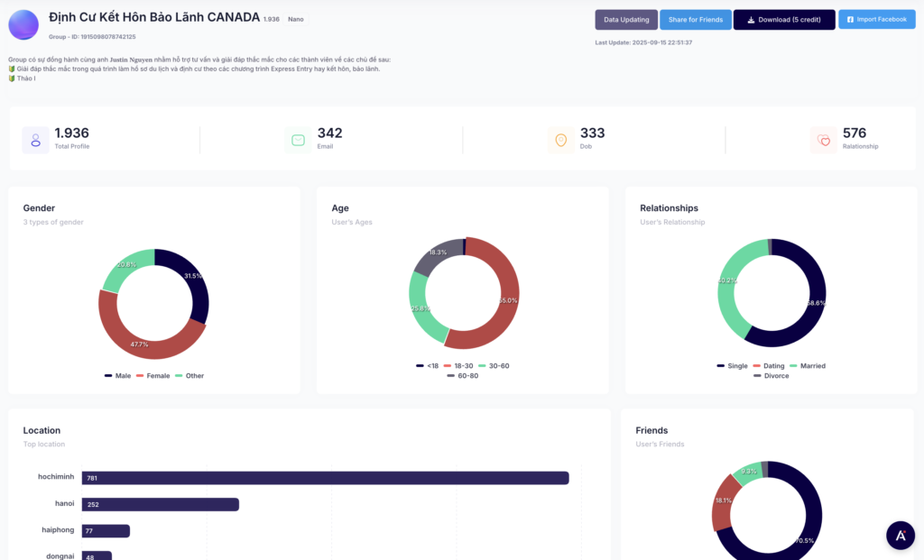Click the Data Updating button
This screenshot has height=560, width=924.
coord(625,19)
